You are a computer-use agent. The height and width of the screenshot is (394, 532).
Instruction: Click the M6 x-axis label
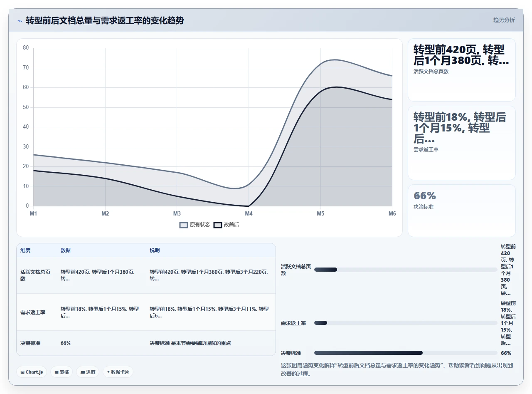click(392, 213)
